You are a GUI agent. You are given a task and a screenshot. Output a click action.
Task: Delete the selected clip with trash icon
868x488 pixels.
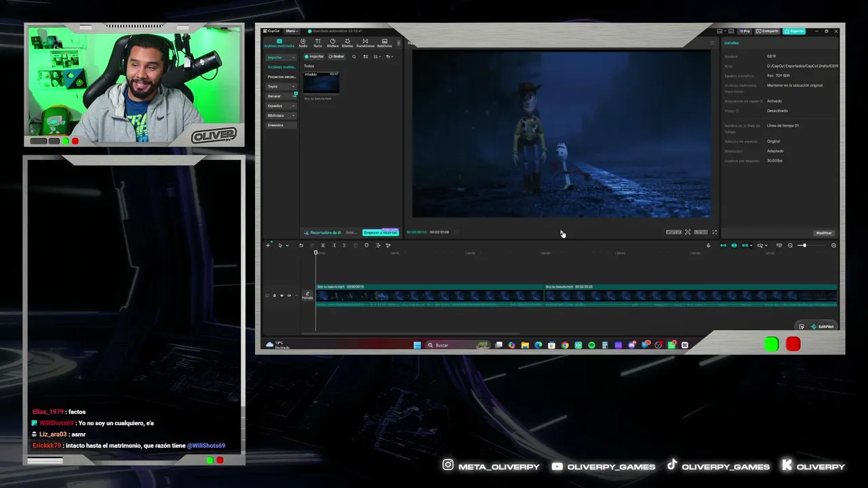point(355,245)
